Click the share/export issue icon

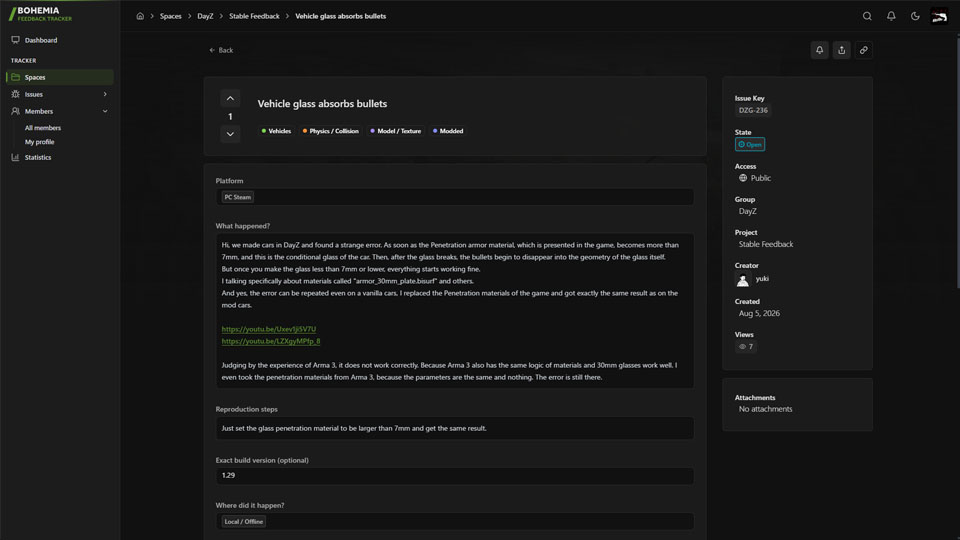(841, 50)
